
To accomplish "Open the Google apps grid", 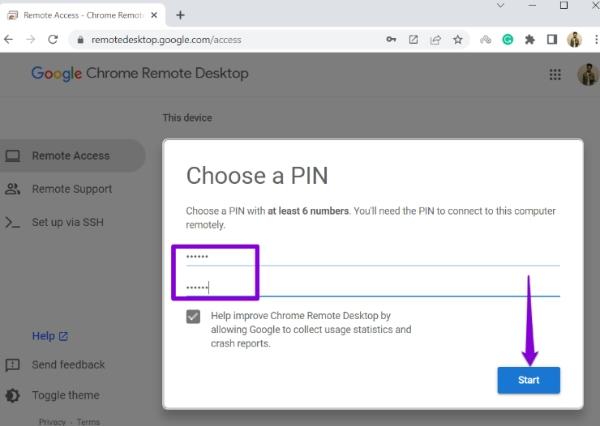I will click(555, 74).
